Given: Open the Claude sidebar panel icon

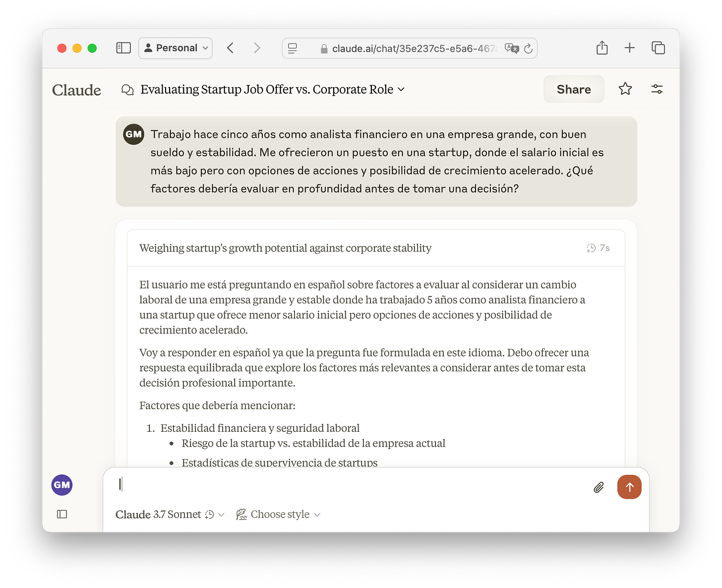Looking at the screenshot, I should 62,514.
